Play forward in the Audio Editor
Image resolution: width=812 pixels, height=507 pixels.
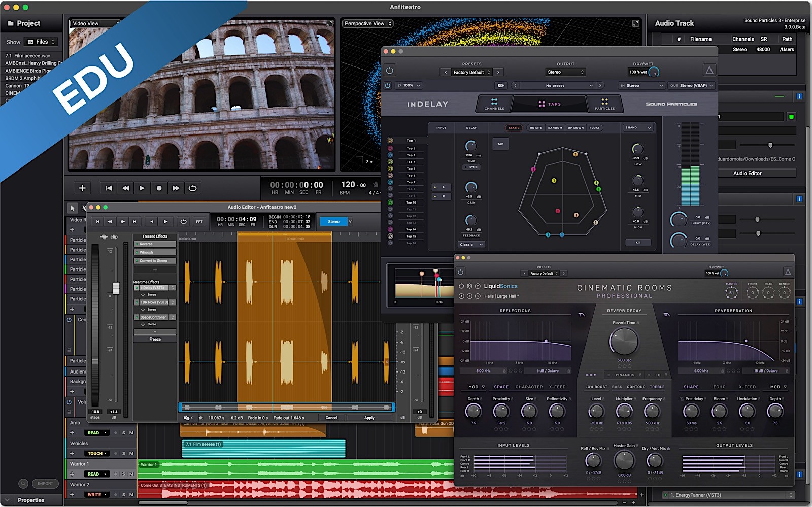[165, 221]
